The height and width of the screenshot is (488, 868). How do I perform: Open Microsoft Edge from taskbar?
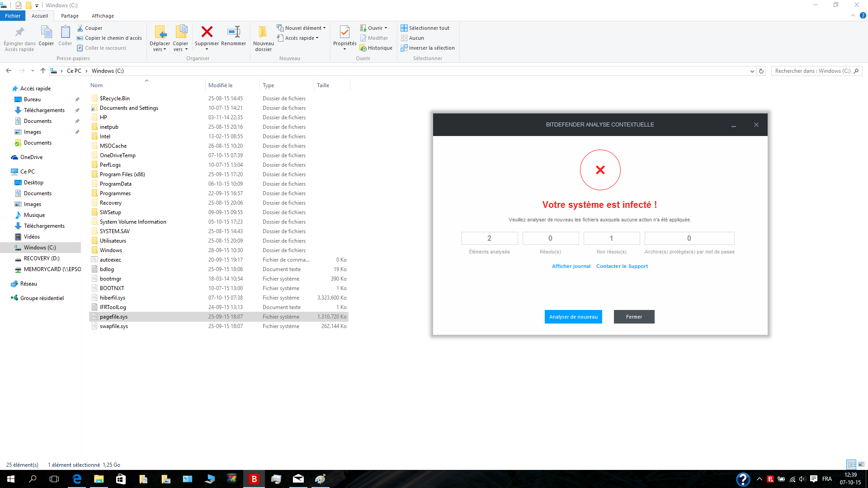77,479
